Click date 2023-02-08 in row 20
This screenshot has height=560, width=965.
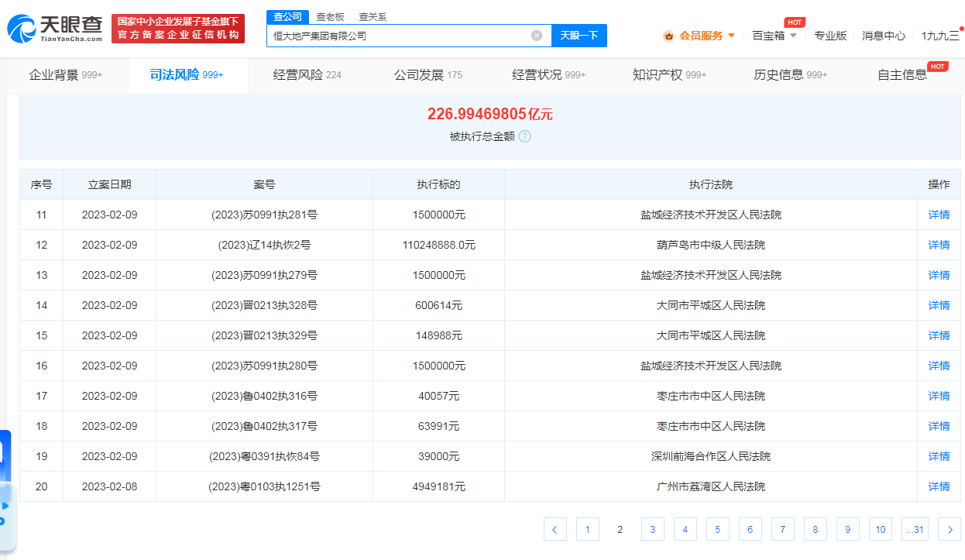pos(109,486)
